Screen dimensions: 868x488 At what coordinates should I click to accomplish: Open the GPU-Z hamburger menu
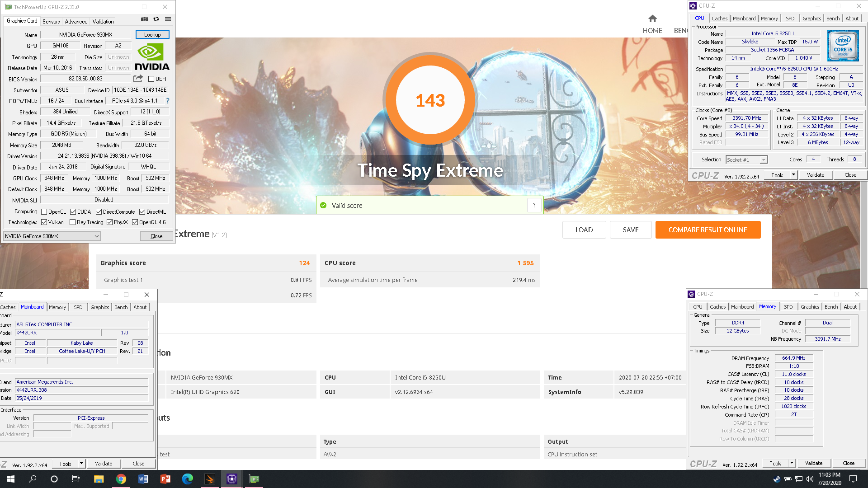[168, 19]
